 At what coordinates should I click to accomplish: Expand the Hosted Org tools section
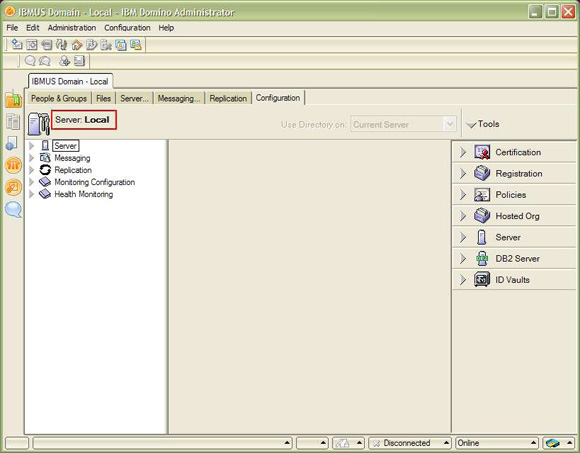463,216
